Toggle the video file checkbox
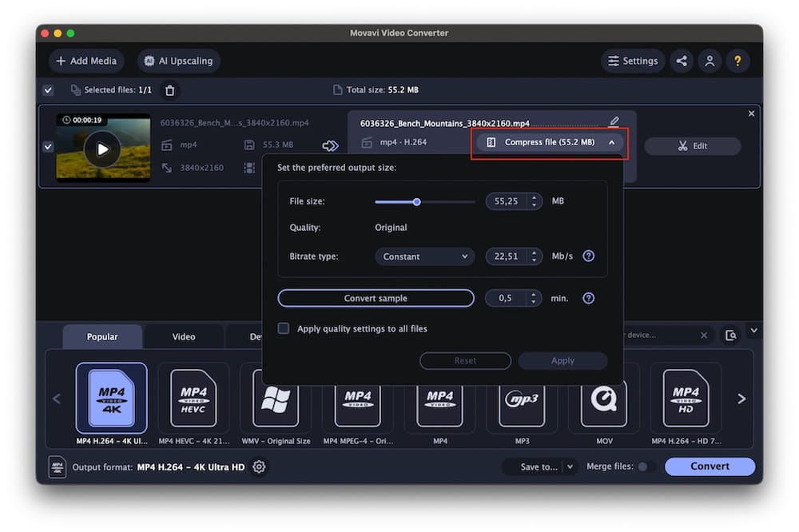This screenshot has width=799, height=532. [48, 147]
